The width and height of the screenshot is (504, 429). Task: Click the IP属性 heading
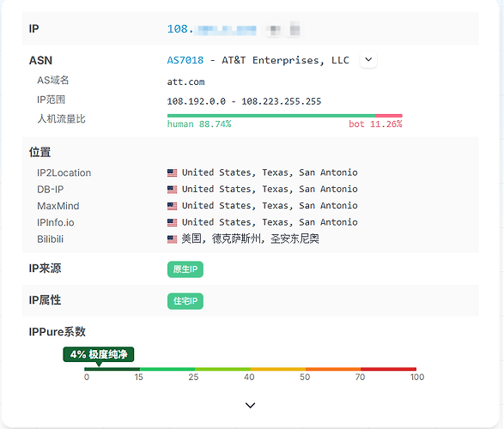tap(45, 300)
